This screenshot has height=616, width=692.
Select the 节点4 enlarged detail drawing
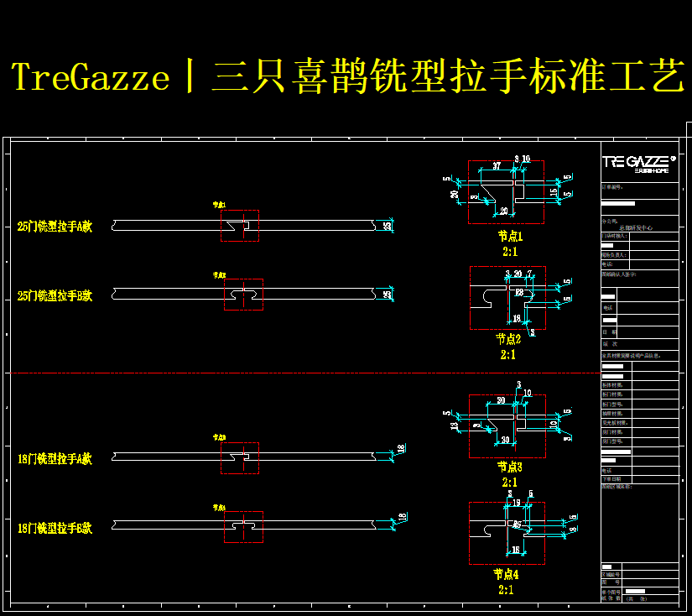click(507, 534)
